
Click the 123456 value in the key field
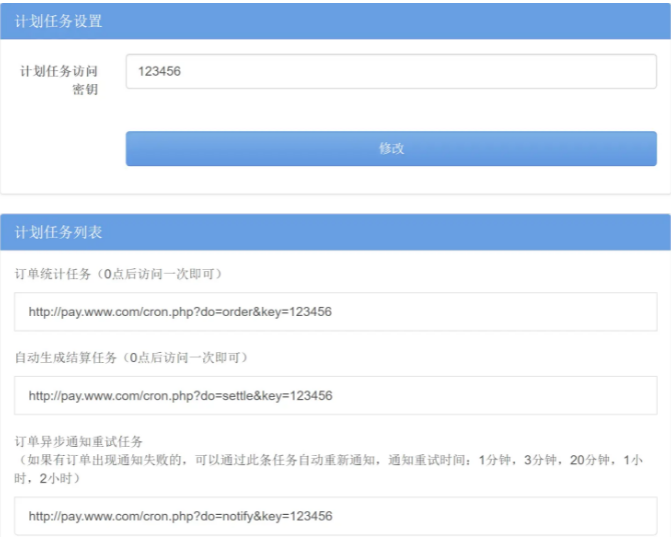[x=160, y=72]
